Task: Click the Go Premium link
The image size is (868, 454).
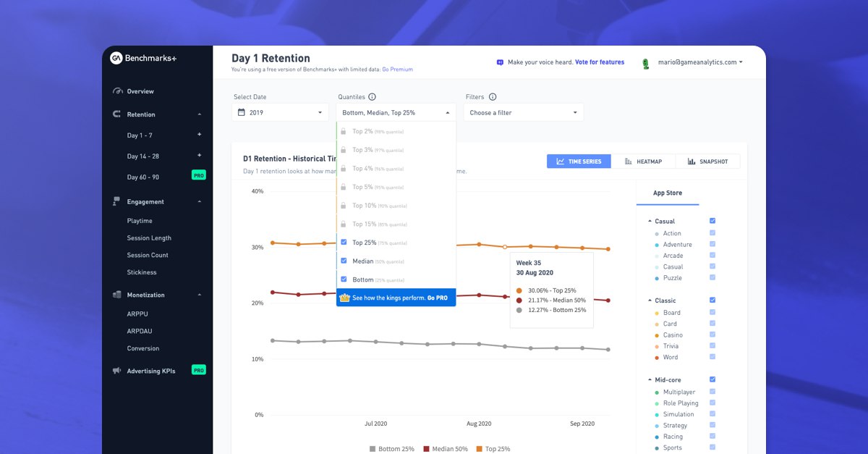Action: tap(397, 70)
